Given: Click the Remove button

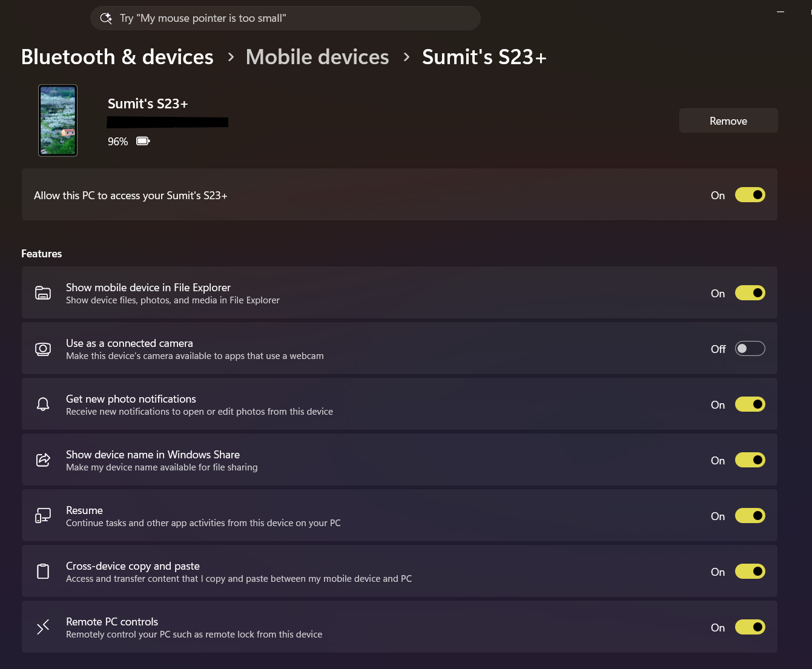Looking at the screenshot, I should [728, 120].
